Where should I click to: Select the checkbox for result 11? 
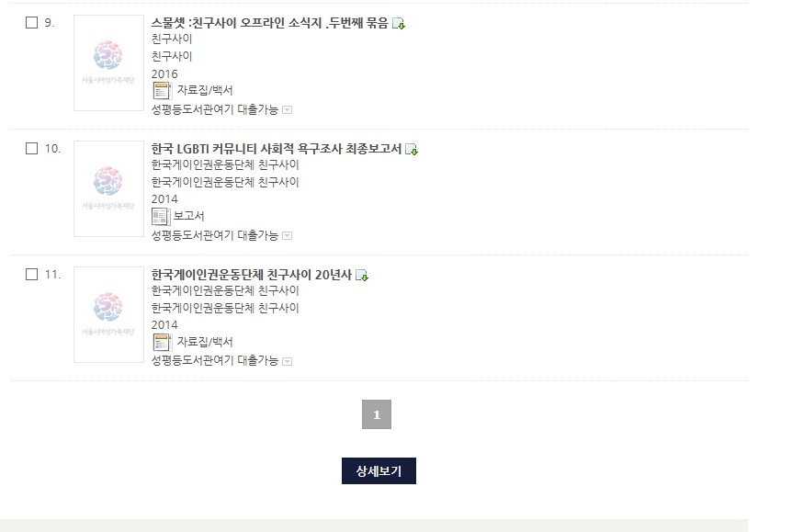[32, 275]
